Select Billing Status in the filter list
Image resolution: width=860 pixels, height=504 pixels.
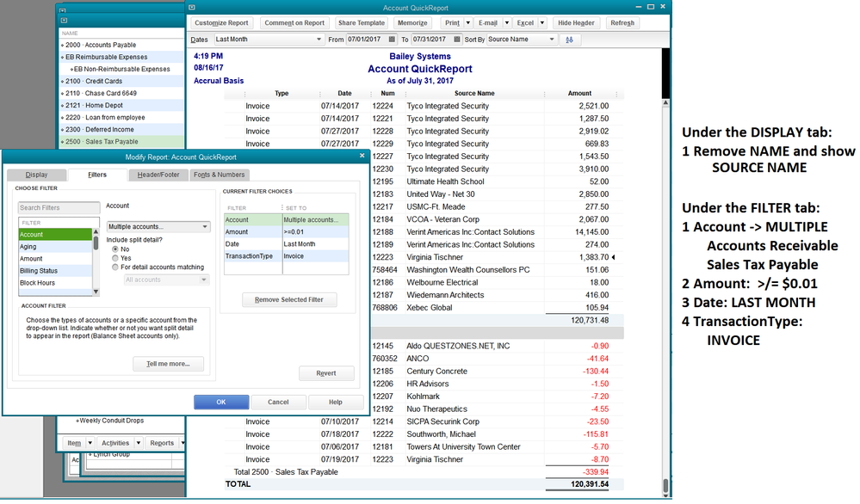[x=55, y=271]
